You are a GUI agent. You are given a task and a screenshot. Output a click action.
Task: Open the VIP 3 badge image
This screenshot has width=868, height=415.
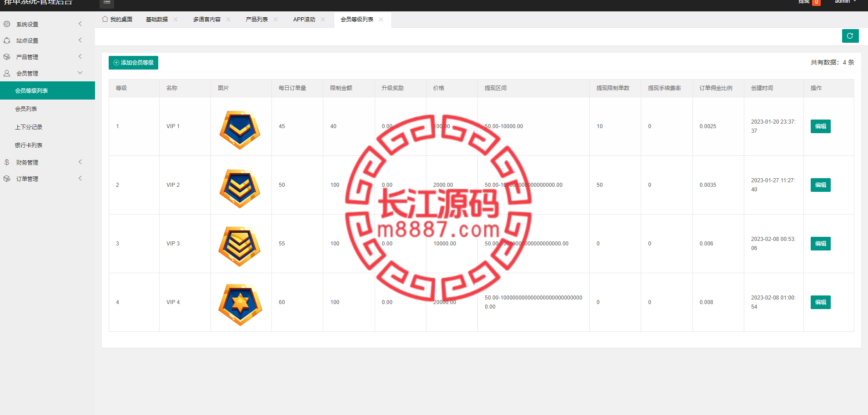tap(240, 246)
